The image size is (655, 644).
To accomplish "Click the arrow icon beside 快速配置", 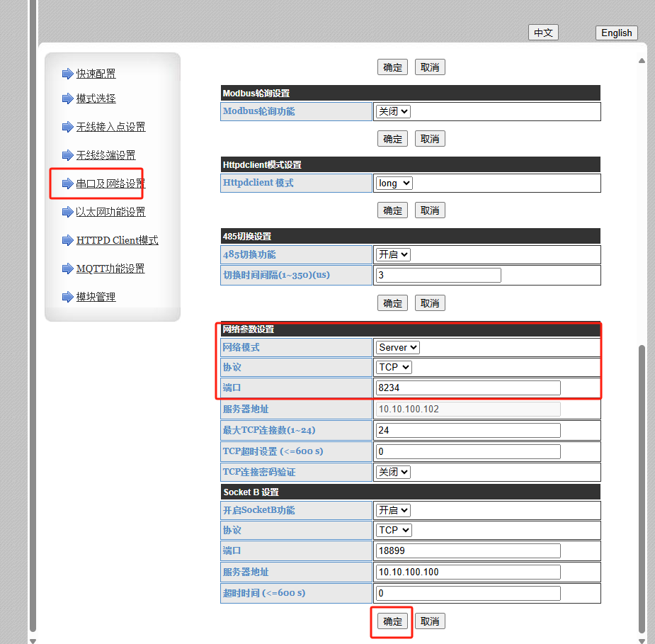I will coord(67,74).
